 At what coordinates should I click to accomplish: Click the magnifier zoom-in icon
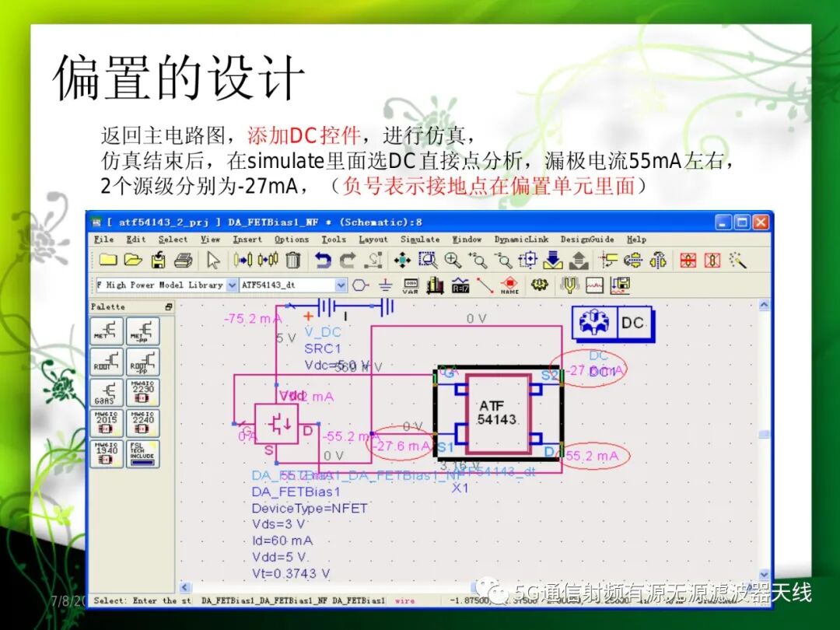tap(453, 261)
